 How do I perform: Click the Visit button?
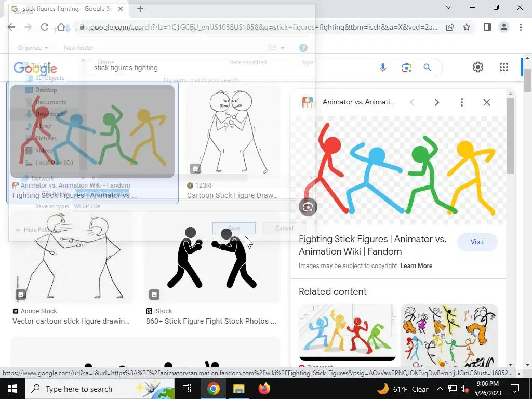tap(477, 242)
